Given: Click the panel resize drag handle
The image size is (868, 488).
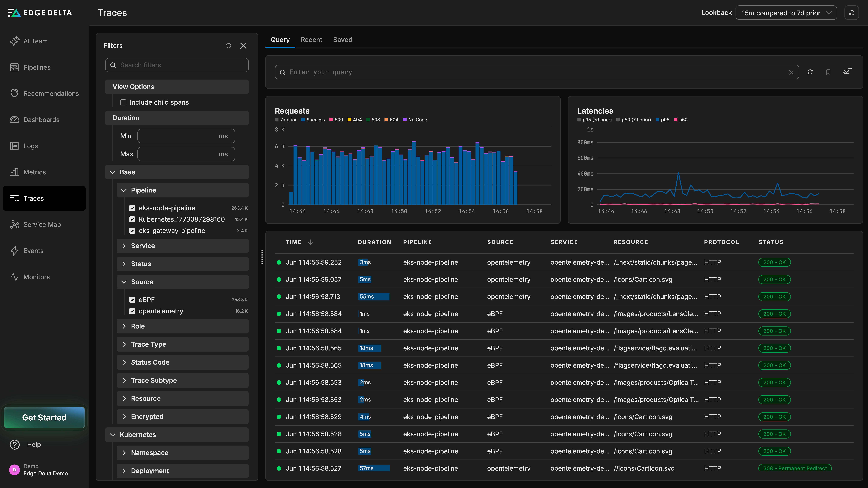Looking at the screenshot, I should (262, 257).
